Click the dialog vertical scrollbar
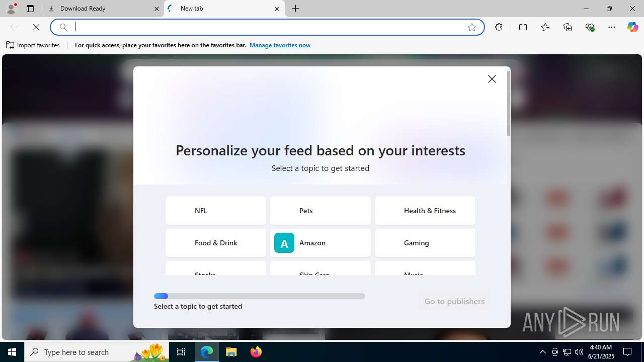This screenshot has height=362, width=644. 509,104
